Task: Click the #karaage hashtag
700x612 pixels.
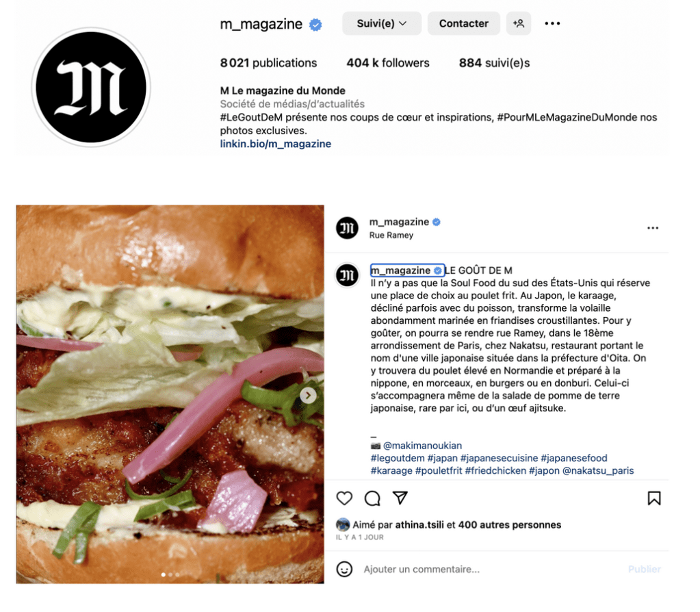Action: 391,470
